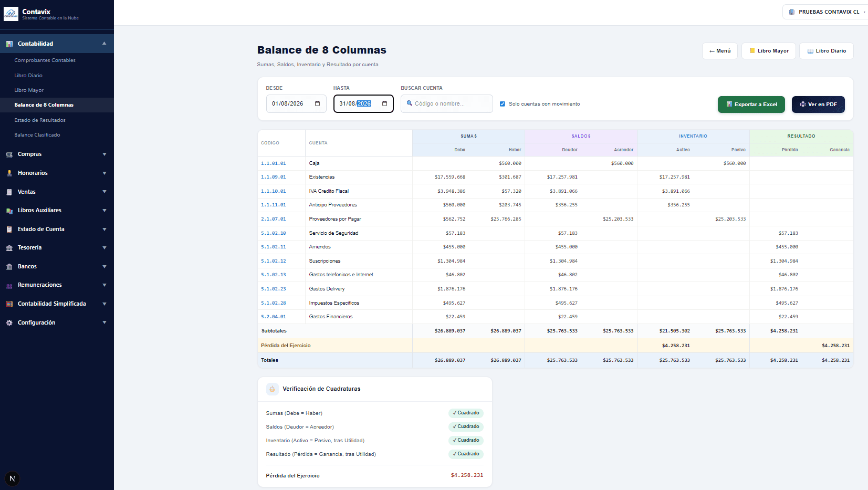Expand the Ventas menu arrow
Image resolution: width=868 pixels, height=490 pixels.
click(x=104, y=192)
